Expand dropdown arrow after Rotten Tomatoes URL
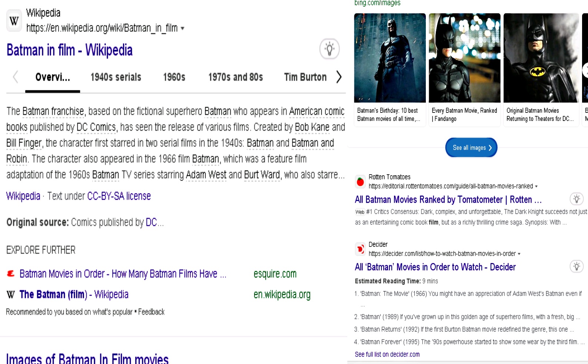 pyautogui.click(x=536, y=186)
